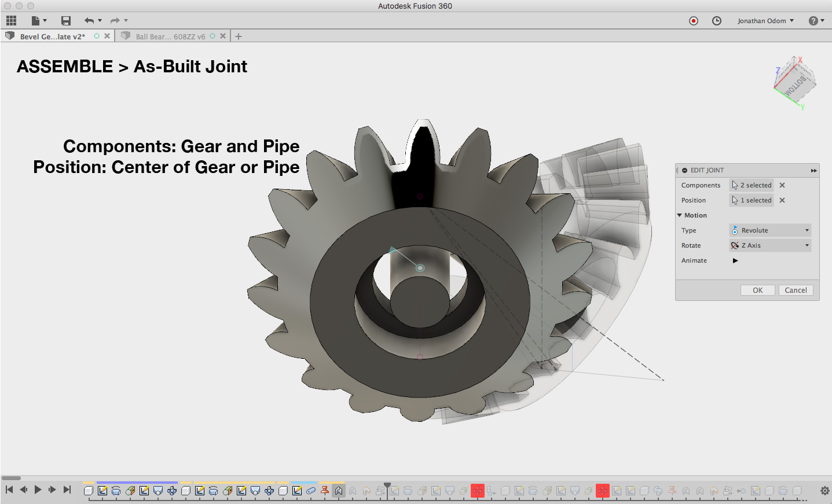
Task: Open the job status clock icon
Action: pos(717,21)
